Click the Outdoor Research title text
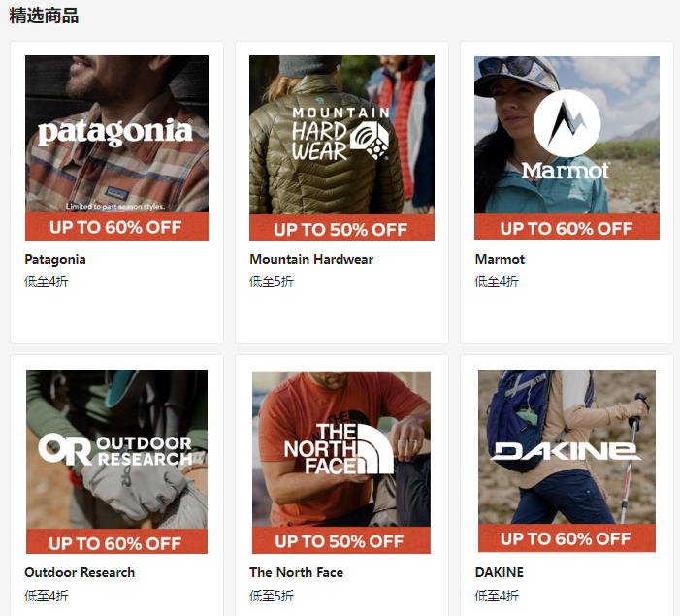 [80, 572]
